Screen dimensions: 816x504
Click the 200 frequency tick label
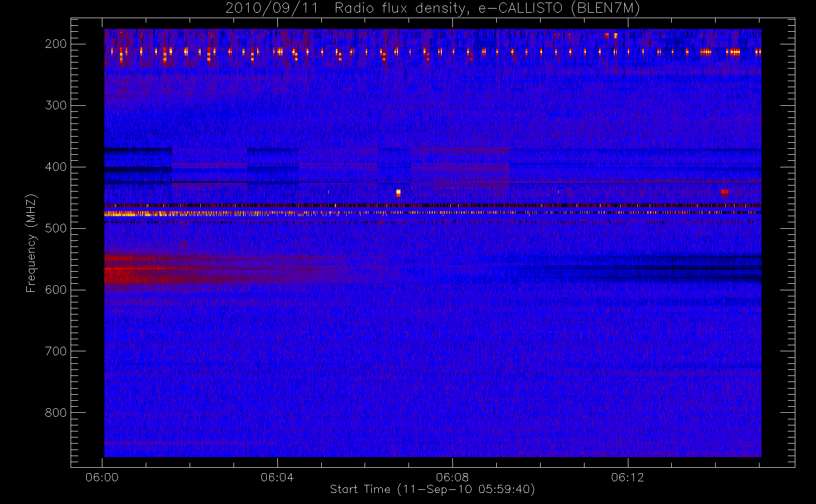56,44
